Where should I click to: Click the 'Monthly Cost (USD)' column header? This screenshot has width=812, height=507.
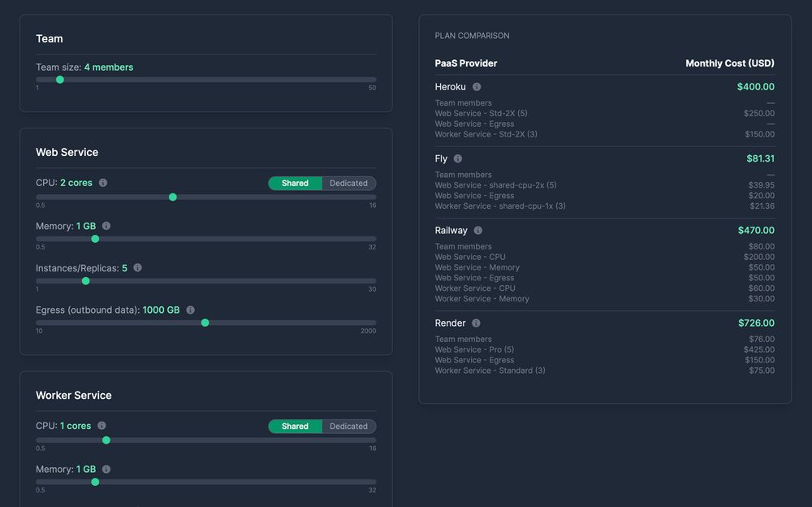tap(730, 63)
